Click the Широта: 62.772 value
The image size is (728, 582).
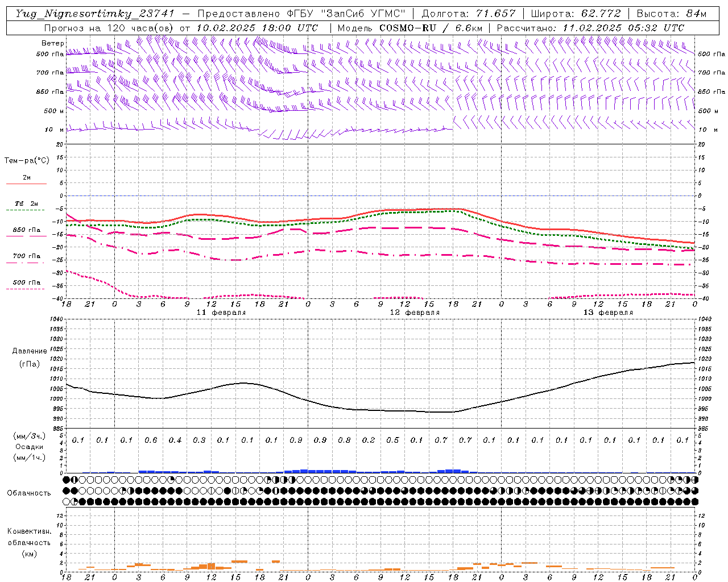coord(576,14)
